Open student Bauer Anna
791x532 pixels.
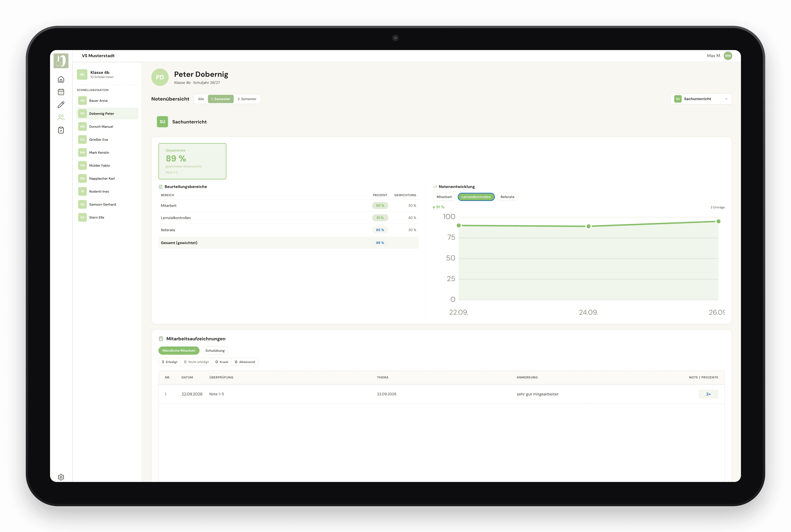click(x=107, y=101)
